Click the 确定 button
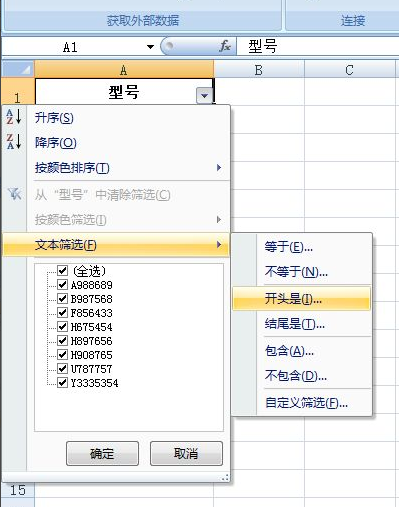Viewport: 399px width, 507px height. pos(102,453)
